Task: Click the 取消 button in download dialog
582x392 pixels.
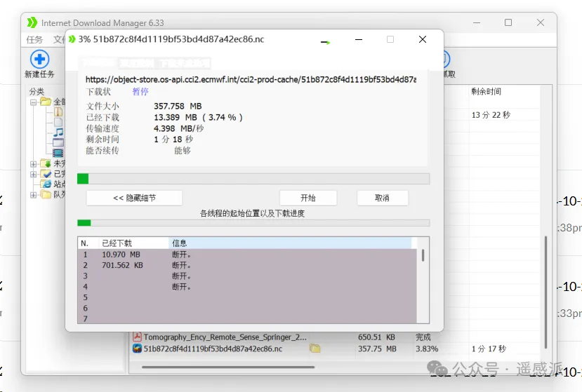Action: [383, 198]
